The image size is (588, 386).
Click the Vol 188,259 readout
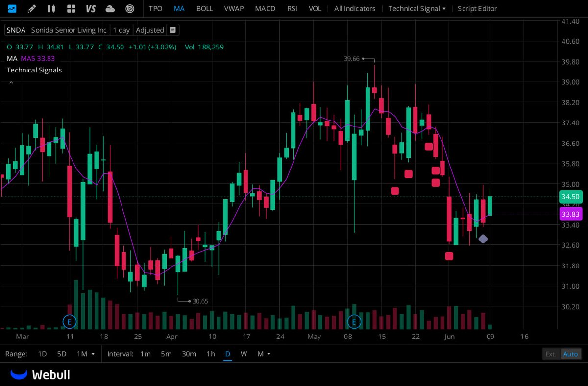point(204,47)
